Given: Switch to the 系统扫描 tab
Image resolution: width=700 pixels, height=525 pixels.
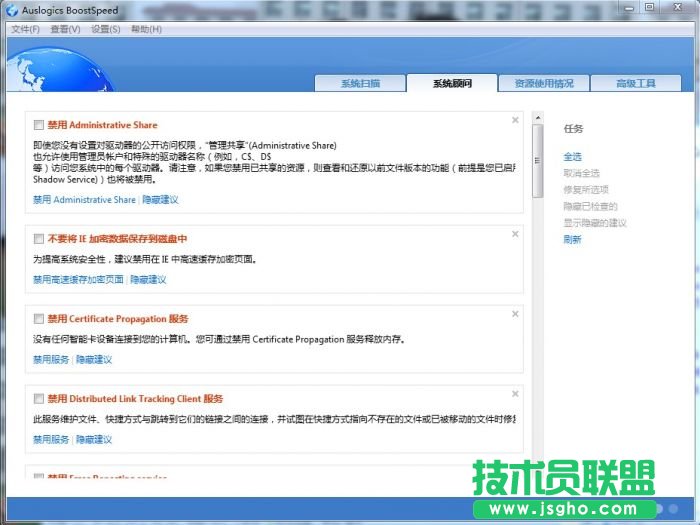Looking at the screenshot, I should (360, 83).
